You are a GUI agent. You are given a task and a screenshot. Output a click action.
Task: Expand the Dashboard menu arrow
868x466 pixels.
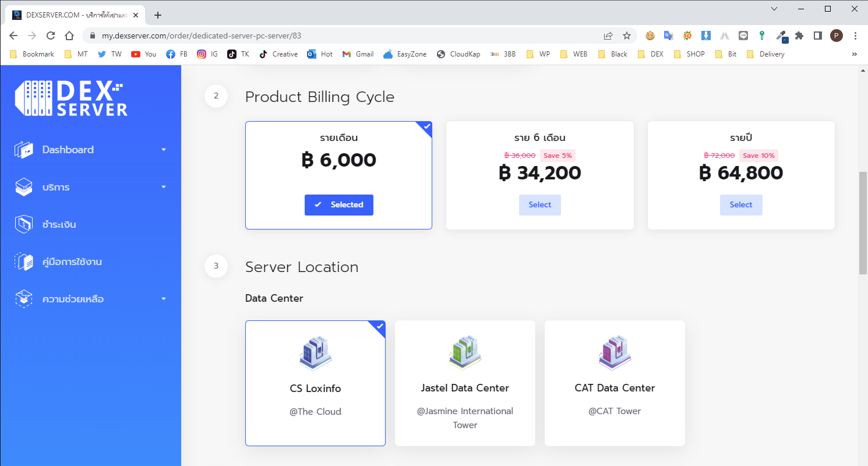coord(164,150)
